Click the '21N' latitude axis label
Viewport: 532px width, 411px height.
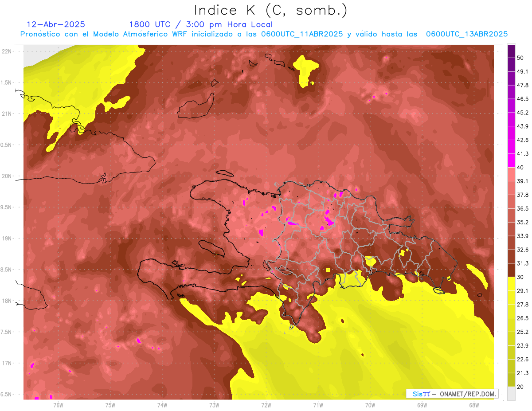[7, 114]
